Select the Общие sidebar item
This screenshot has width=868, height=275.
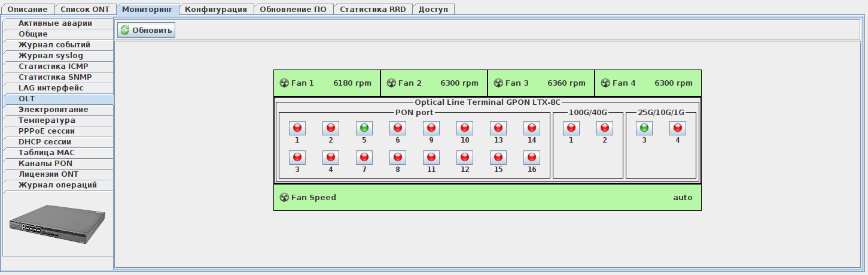coord(58,34)
